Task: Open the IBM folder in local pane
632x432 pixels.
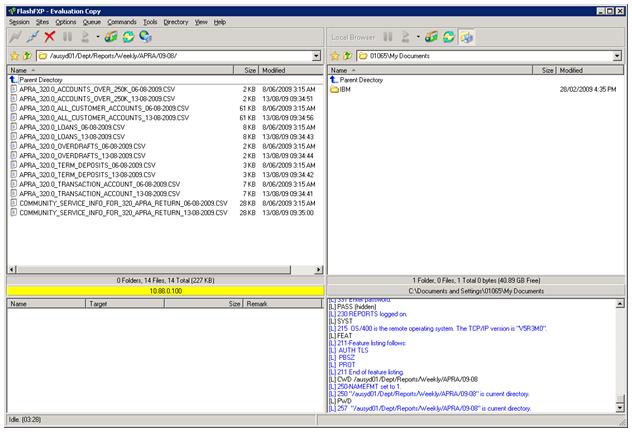Action: click(x=345, y=89)
